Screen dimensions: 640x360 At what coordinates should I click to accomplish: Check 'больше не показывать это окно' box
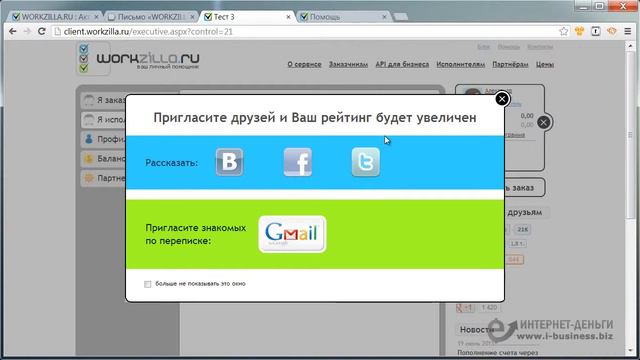pos(147,284)
